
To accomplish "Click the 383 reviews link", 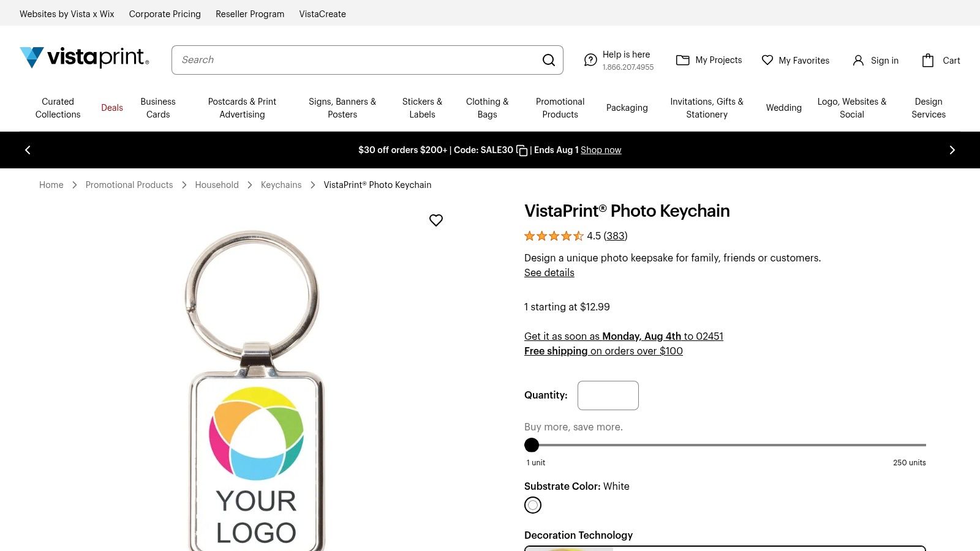I will [x=615, y=236].
